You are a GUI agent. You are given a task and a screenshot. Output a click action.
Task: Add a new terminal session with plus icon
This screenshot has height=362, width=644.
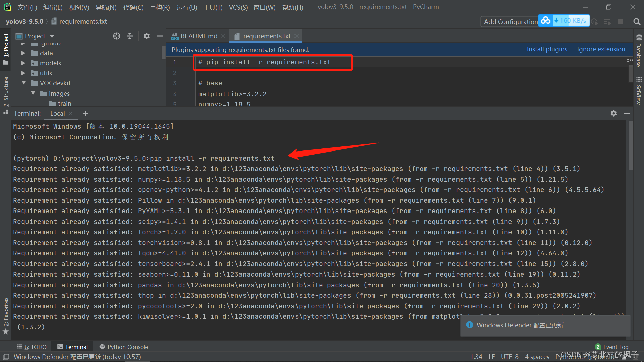[x=86, y=113]
